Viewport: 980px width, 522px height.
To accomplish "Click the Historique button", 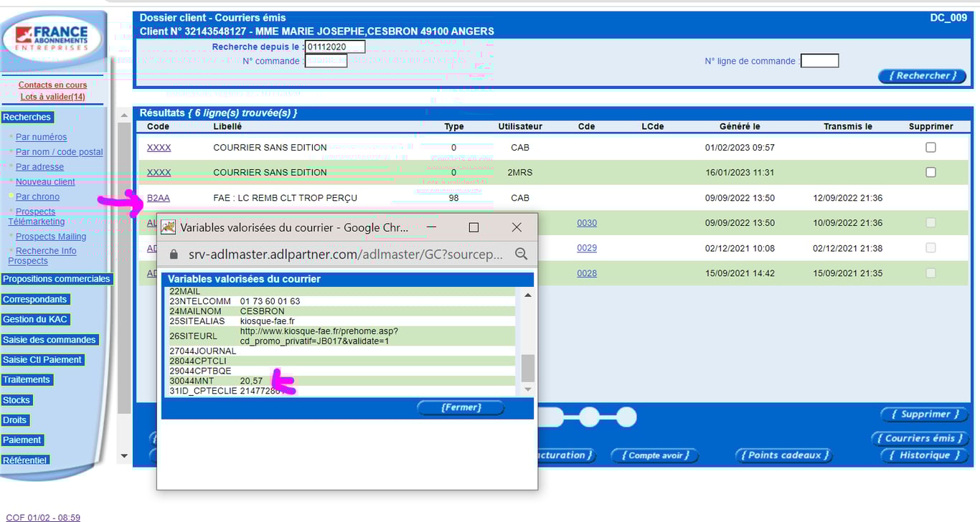I will click(x=924, y=455).
